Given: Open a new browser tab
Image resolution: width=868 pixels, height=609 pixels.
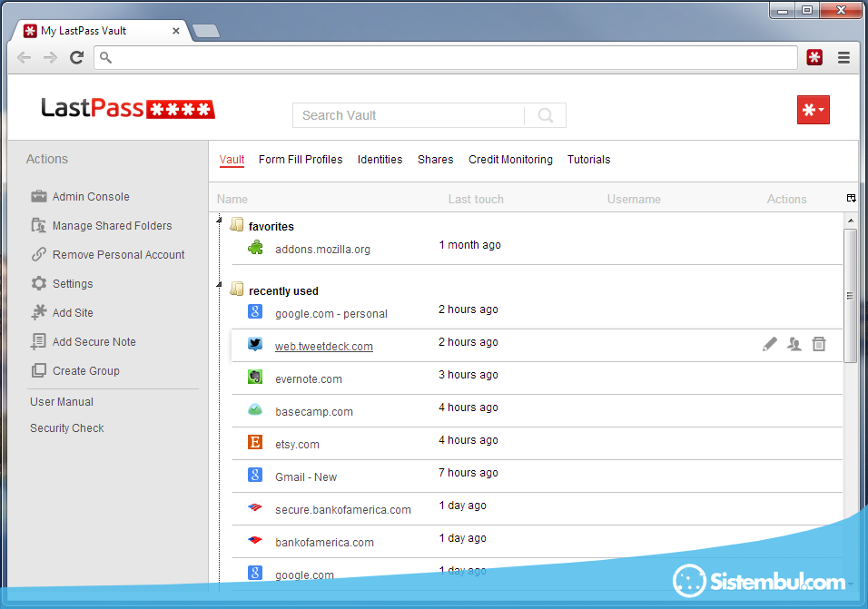Looking at the screenshot, I should (206, 31).
